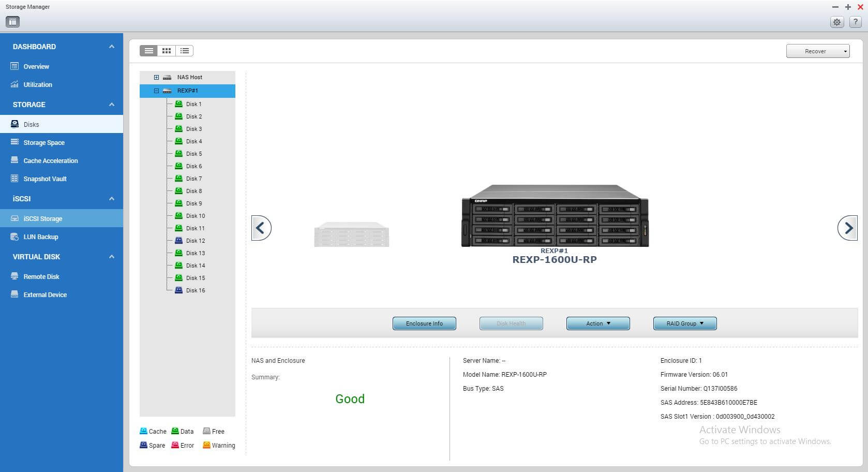Select Disk 15 in the tree
Screen dimensions: 868x472
click(x=196, y=278)
